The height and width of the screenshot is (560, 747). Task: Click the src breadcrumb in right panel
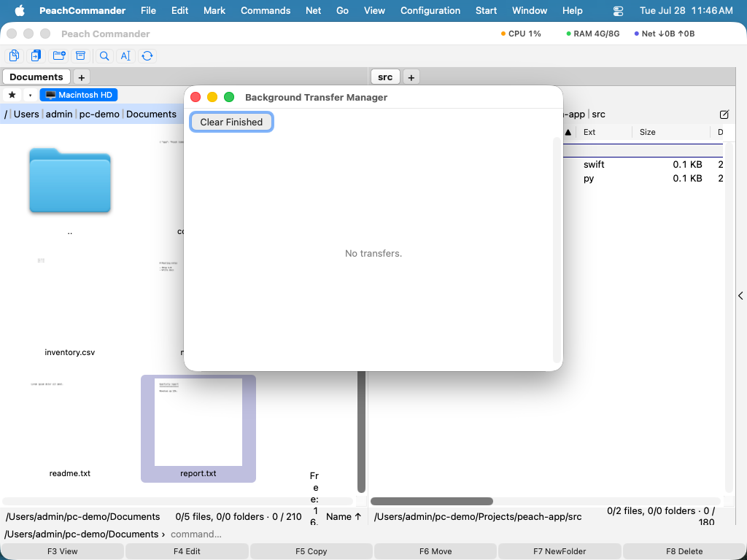(x=598, y=114)
